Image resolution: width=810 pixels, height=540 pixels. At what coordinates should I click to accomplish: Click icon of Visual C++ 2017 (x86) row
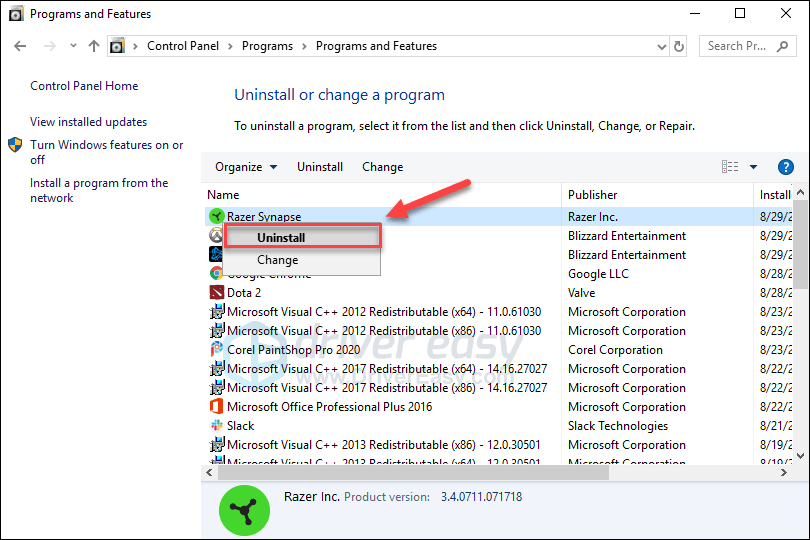coord(216,388)
